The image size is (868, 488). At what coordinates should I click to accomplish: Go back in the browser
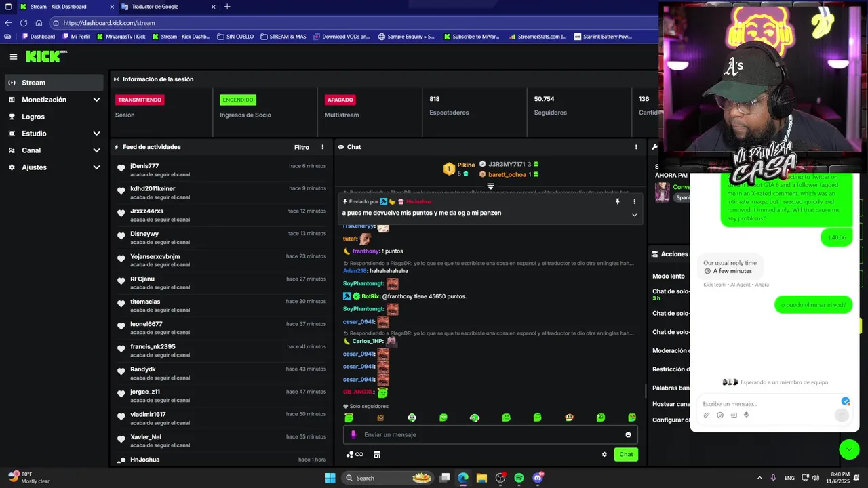8,22
